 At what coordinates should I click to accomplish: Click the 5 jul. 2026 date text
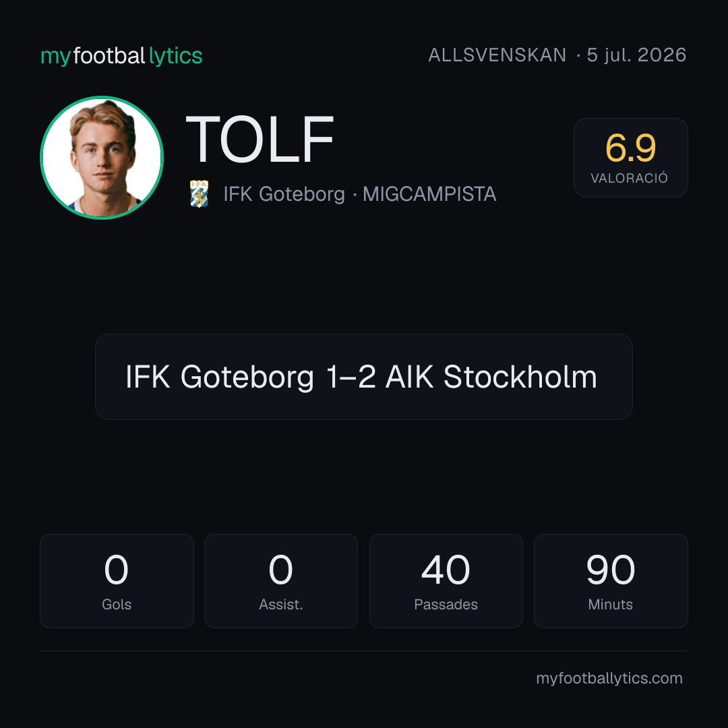coord(636,55)
